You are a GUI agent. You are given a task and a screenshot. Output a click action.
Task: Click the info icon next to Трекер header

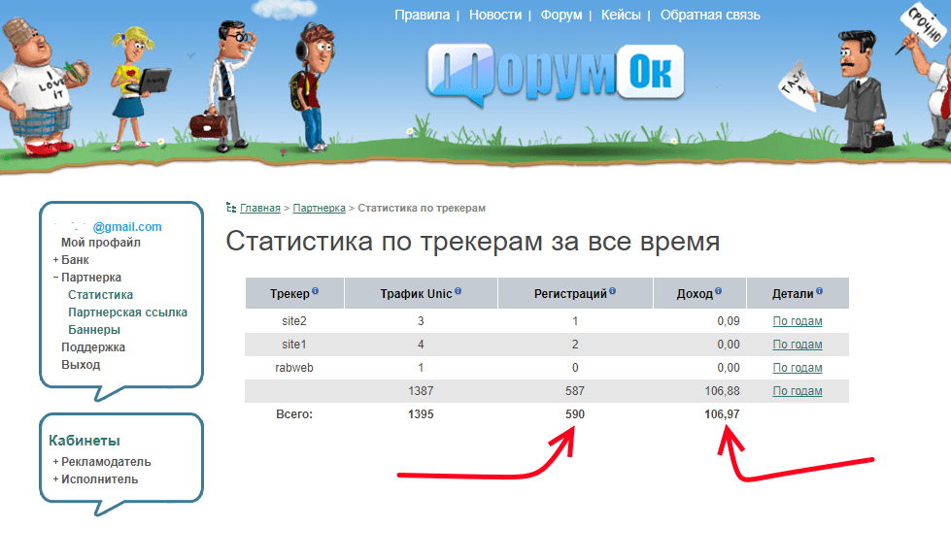pos(316,291)
